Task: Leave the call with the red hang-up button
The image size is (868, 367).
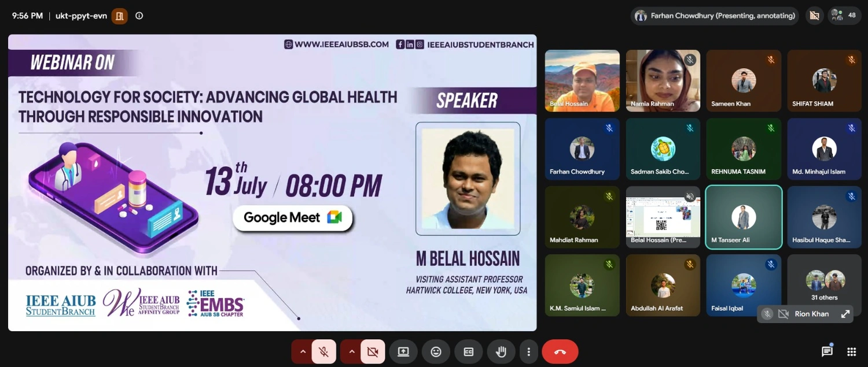Action: pos(560,351)
